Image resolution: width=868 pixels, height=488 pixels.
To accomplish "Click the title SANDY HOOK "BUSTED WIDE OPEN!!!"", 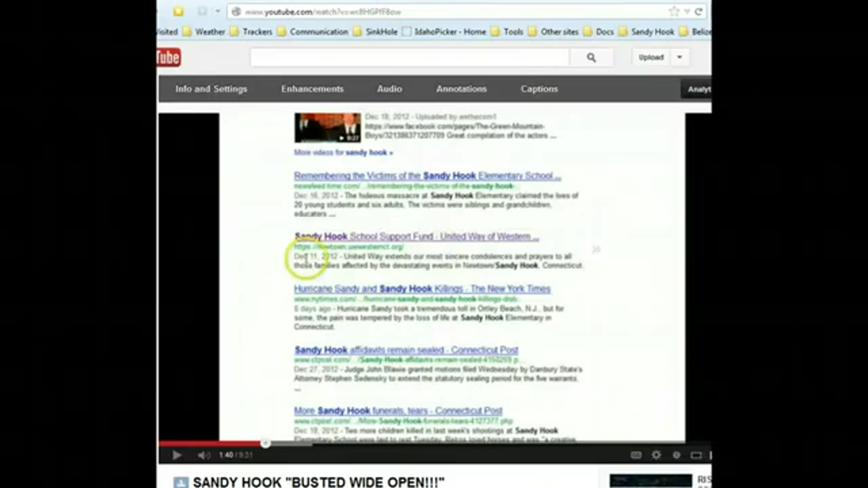I will pyautogui.click(x=319, y=482).
